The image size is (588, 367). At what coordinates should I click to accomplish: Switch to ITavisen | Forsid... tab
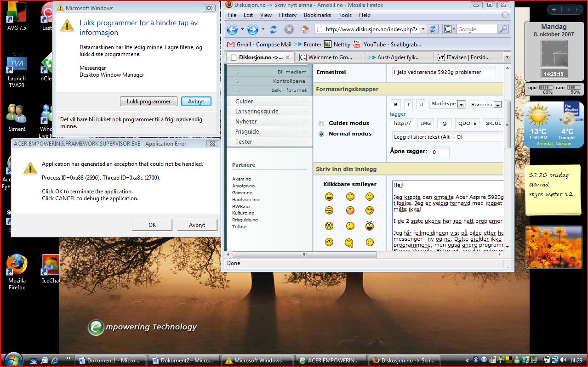tap(468, 57)
